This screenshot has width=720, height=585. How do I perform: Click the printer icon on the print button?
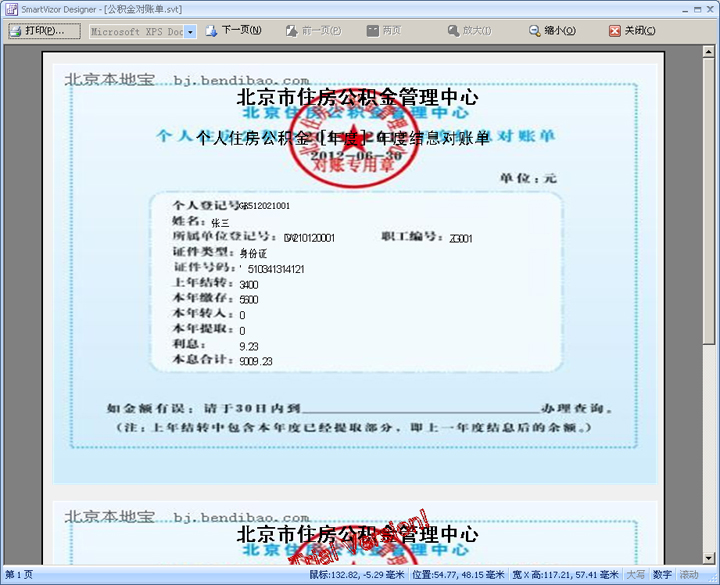click(x=16, y=31)
